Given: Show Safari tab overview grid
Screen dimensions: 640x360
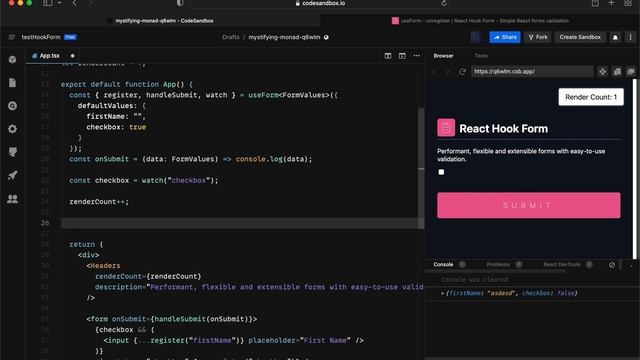Looking at the screenshot, I should 628,3.
